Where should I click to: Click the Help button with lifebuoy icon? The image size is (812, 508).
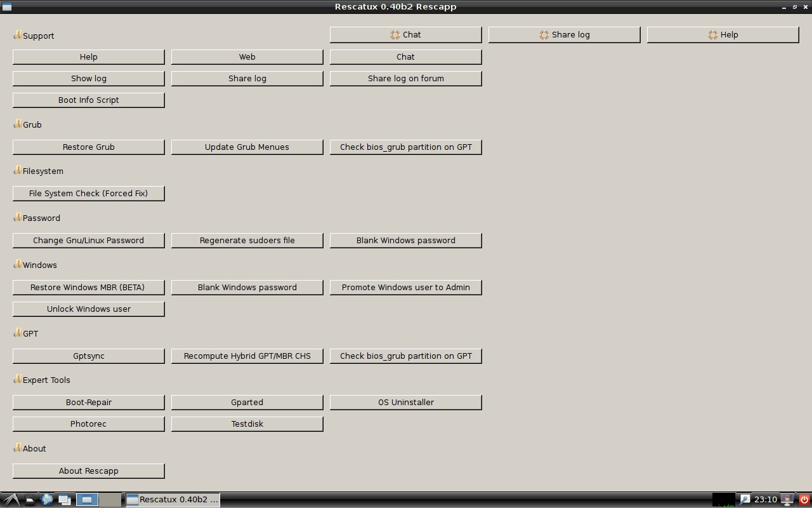(x=723, y=35)
